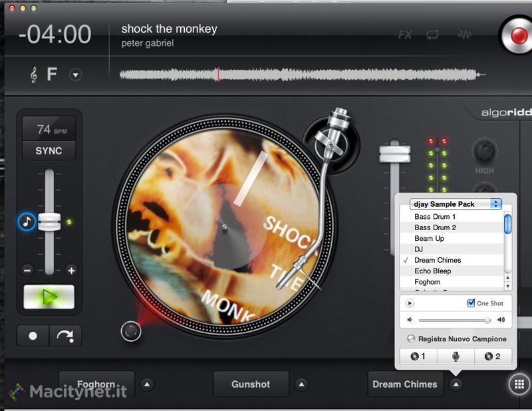Play the track with green play button
The image size is (532, 411).
[x=49, y=297]
